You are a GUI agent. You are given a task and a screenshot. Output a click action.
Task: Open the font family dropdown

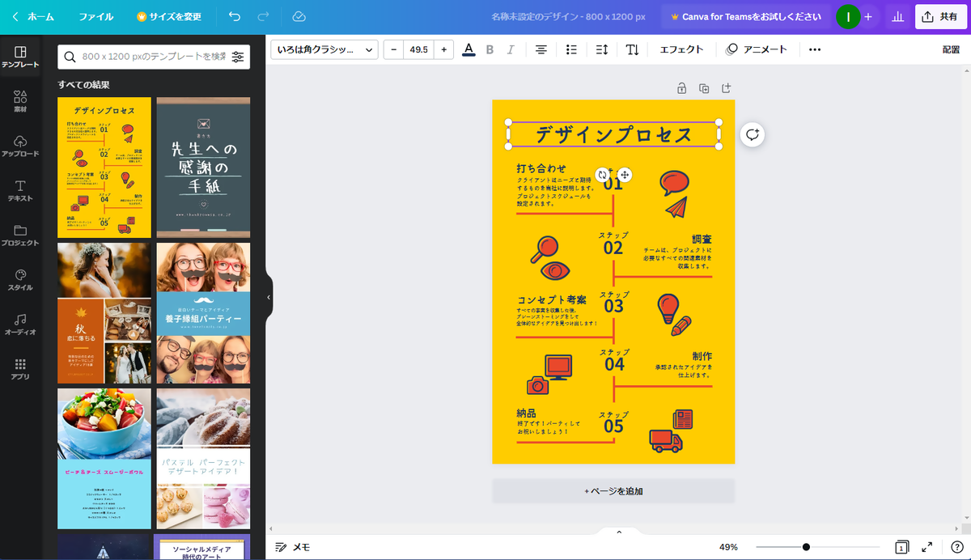click(324, 49)
